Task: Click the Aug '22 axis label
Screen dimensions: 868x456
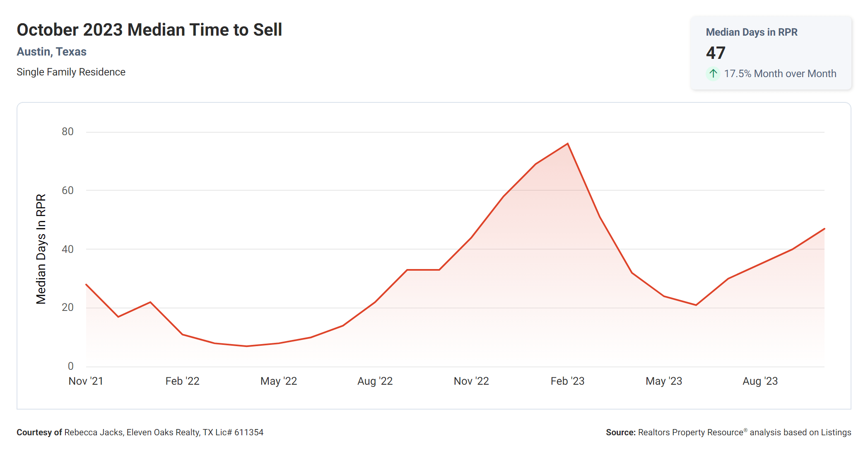Action: (x=375, y=381)
